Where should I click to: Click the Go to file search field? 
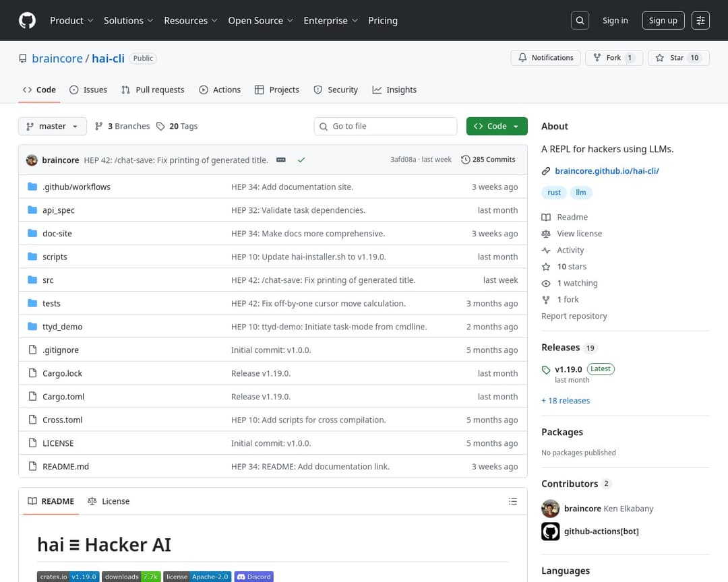tap(386, 126)
